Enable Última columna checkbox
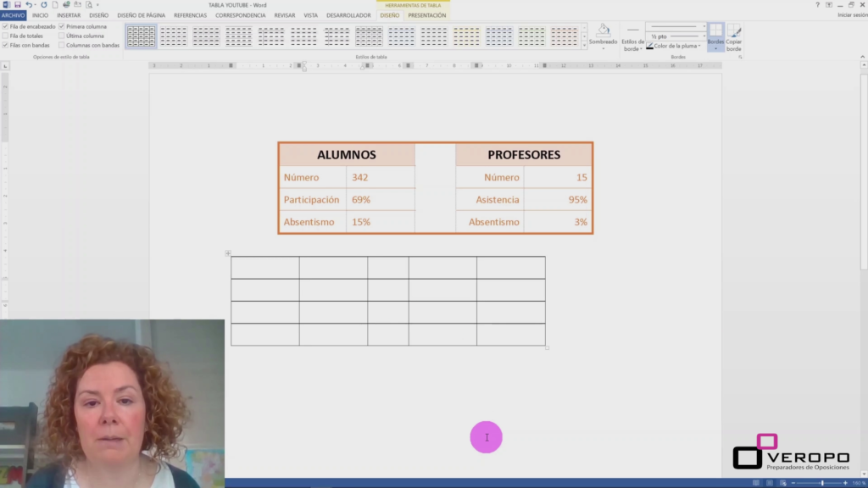Viewport: 868px width, 488px height. click(x=61, y=36)
